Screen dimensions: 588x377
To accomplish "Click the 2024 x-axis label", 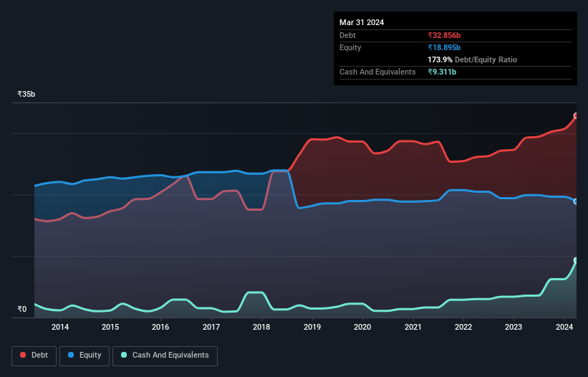I will 564,327.
